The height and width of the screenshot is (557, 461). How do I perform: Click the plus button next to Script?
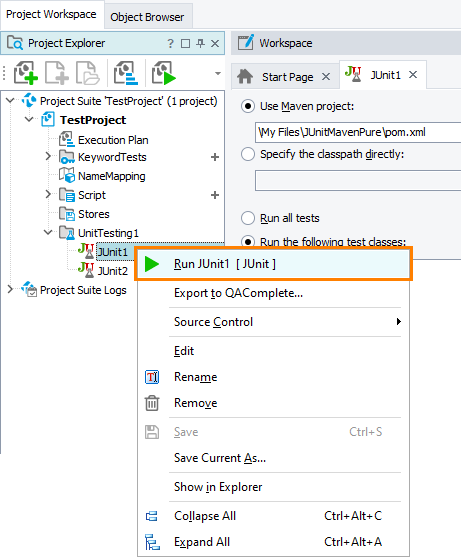click(215, 195)
